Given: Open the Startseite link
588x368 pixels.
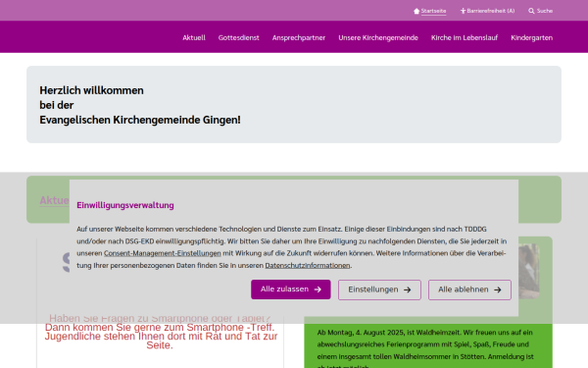Looking at the screenshot, I should coord(433,11).
